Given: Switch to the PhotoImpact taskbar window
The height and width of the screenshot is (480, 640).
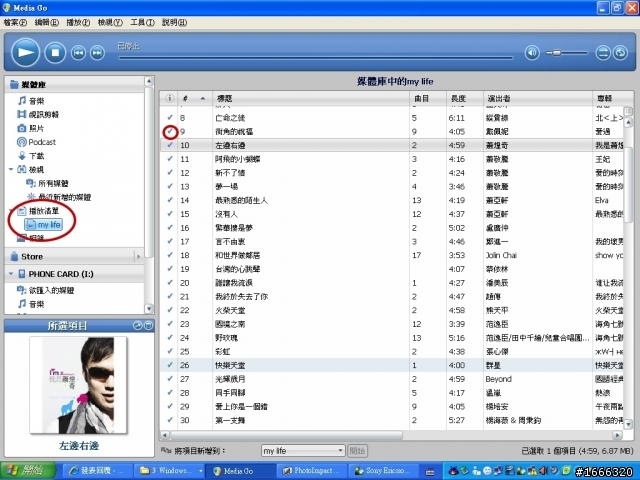Looking at the screenshot, I should pos(312,471).
